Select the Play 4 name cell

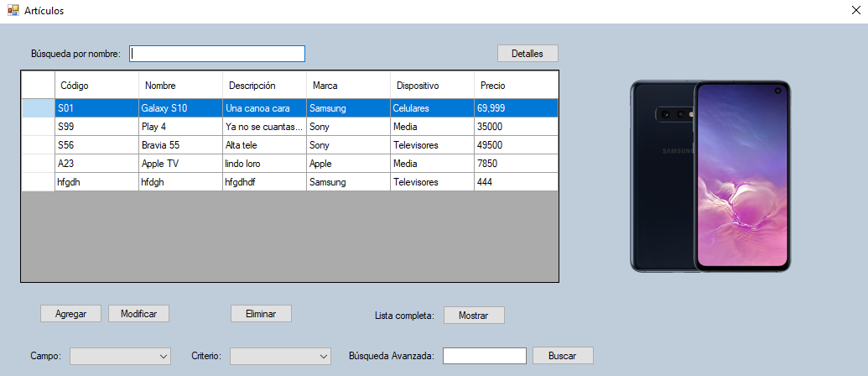[180, 126]
